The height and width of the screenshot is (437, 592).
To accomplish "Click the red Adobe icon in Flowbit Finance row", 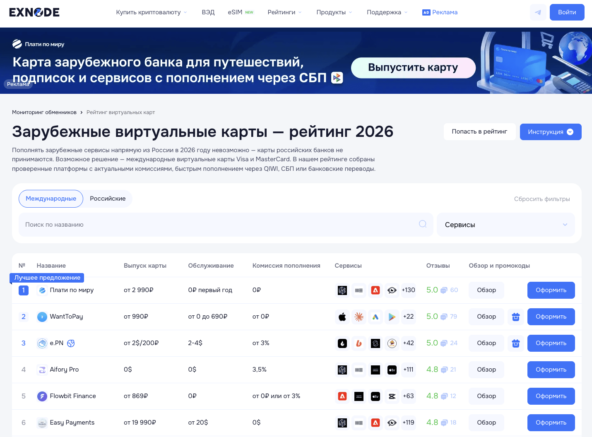I will coord(342,396).
